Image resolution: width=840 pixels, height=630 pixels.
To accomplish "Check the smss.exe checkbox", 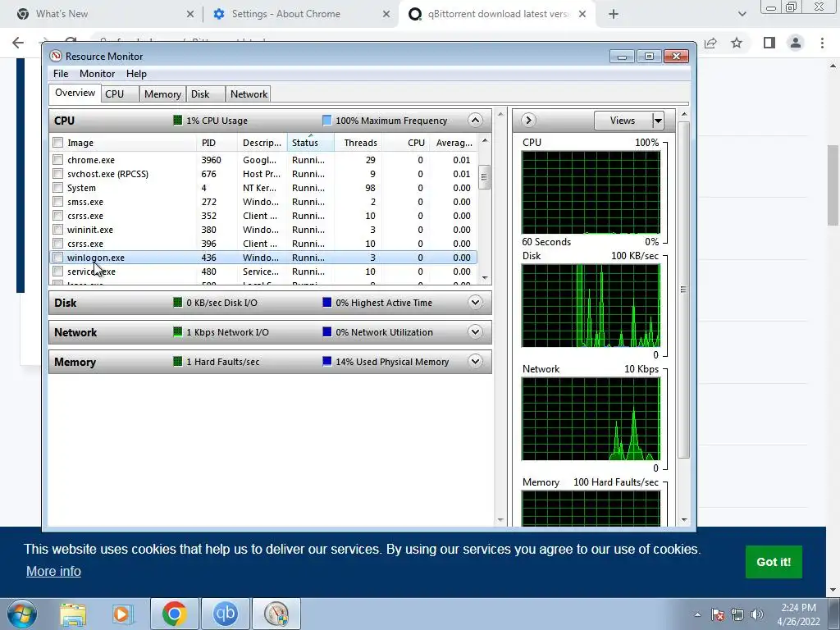I will click(x=58, y=202).
